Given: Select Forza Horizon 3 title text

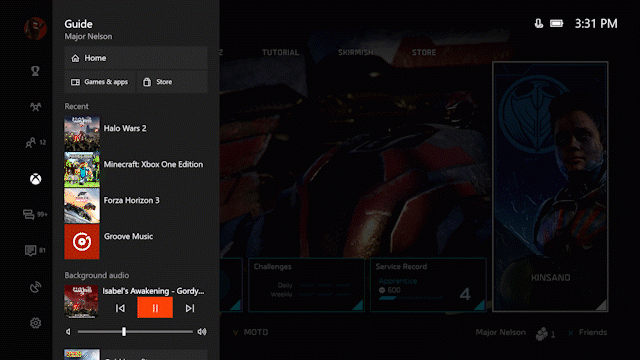Looking at the screenshot, I should [x=131, y=200].
